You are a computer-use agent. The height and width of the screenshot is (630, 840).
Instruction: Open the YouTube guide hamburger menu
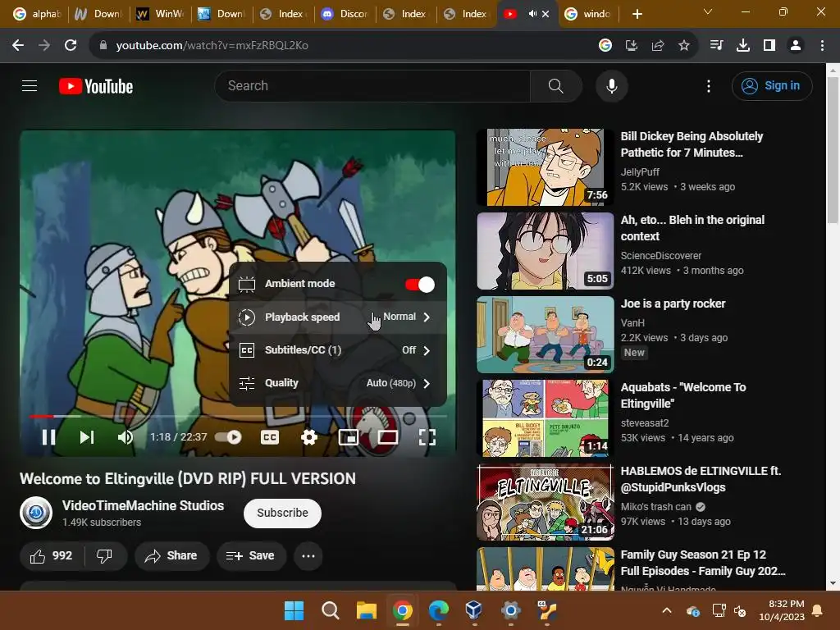click(30, 85)
